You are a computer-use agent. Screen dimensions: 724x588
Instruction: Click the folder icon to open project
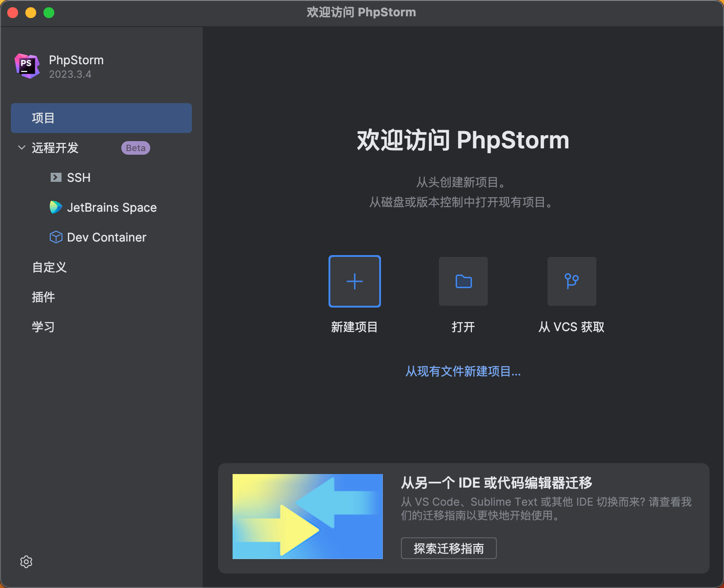463,281
